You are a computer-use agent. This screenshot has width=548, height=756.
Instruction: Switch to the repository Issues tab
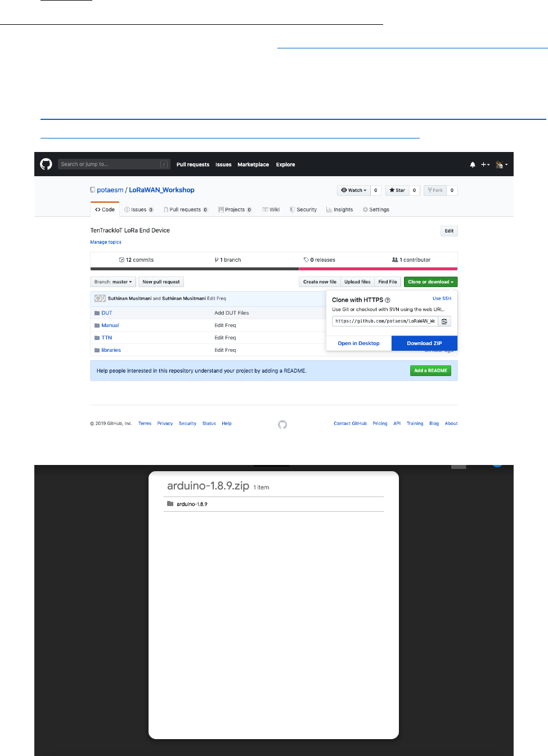click(x=138, y=209)
